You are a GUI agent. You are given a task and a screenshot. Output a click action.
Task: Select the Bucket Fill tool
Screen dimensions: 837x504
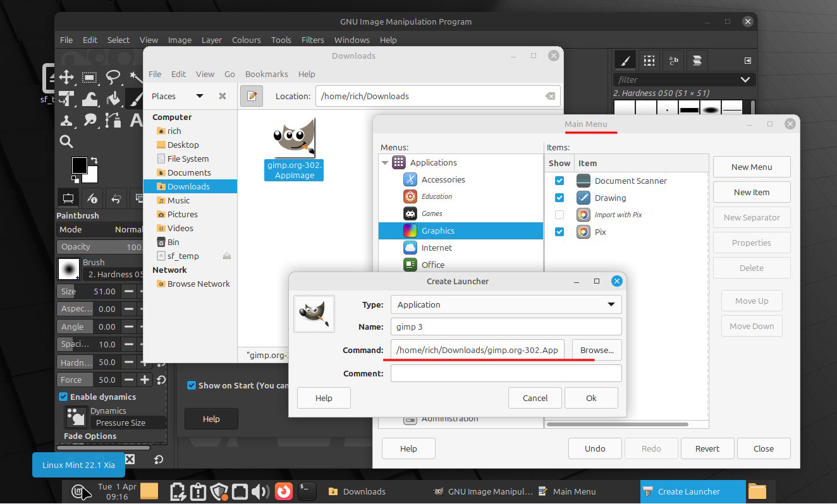113,99
